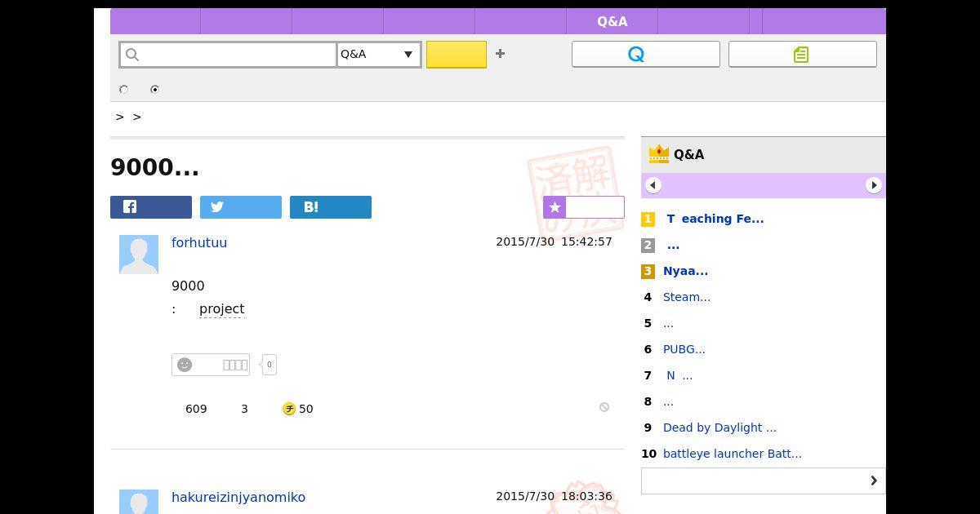Open hakureizinjyanomiko user profile link
This screenshot has height=514, width=980.
coord(238,497)
